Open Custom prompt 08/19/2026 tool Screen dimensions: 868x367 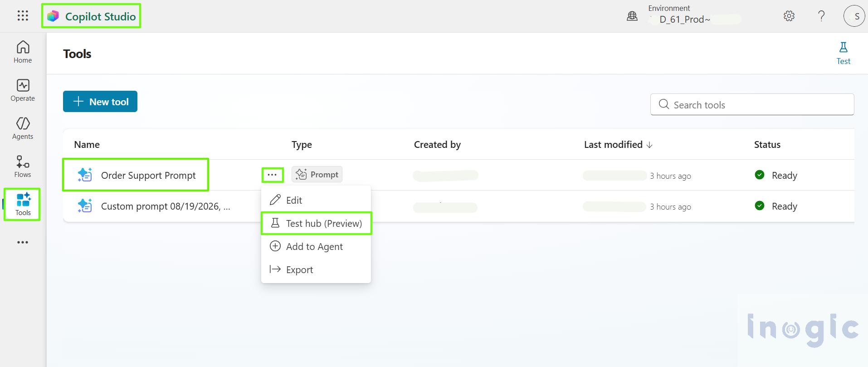pyautogui.click(x=166, y=206)
